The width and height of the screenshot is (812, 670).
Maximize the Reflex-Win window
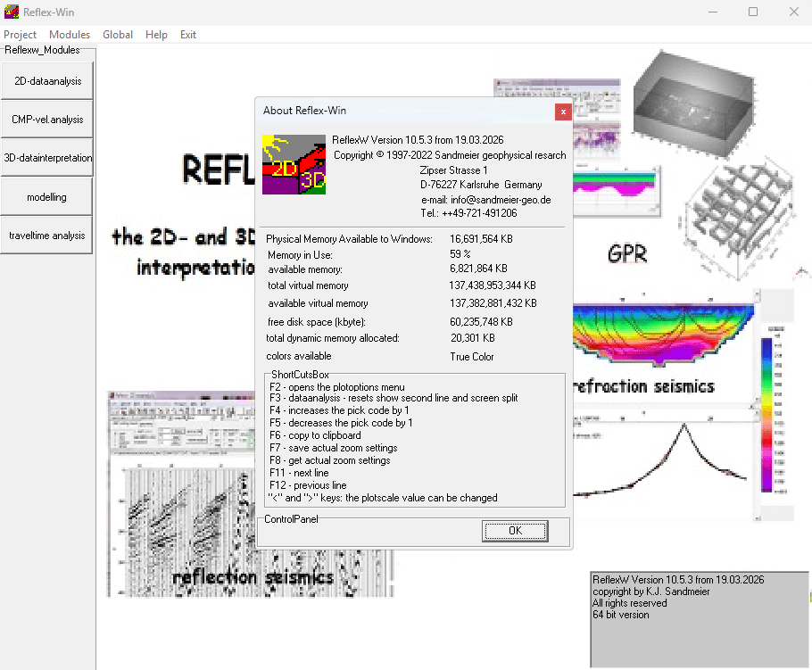pos(753,12)
